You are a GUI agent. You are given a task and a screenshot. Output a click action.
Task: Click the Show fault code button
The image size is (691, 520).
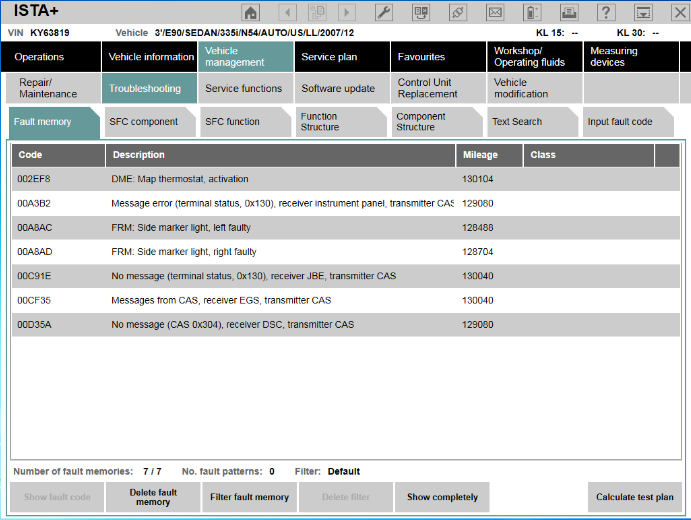(x=57, y=497)
